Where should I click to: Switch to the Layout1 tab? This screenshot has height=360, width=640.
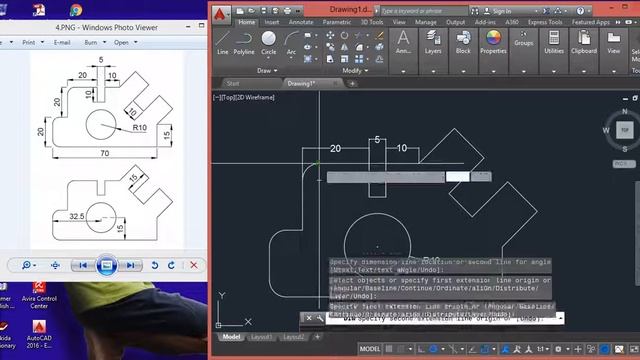(261, 337)
